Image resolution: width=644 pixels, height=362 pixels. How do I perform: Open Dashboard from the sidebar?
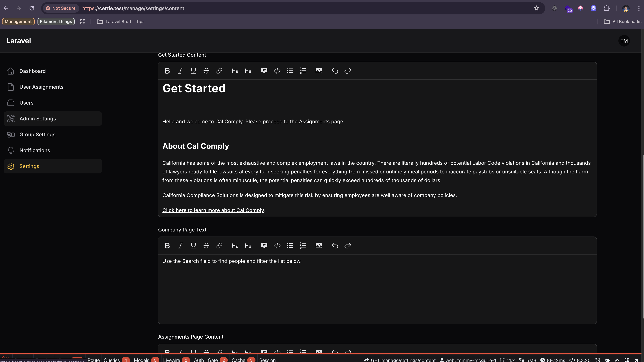[32, 71]
